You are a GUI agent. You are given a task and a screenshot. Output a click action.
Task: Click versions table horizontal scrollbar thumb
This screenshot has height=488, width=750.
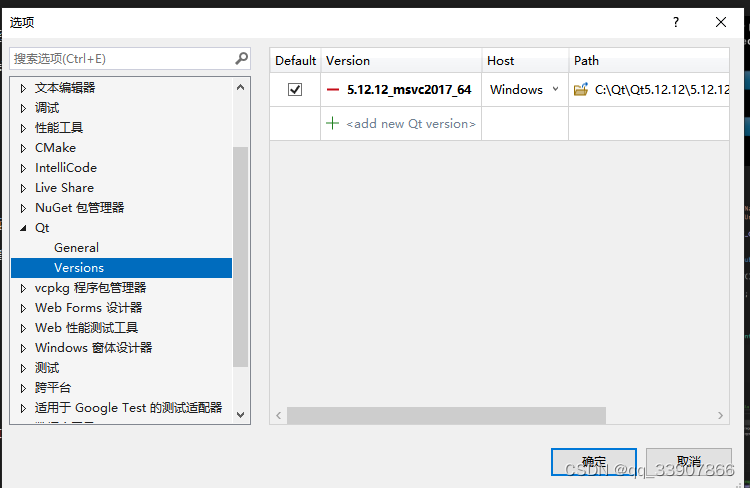[x=446, y=415]
